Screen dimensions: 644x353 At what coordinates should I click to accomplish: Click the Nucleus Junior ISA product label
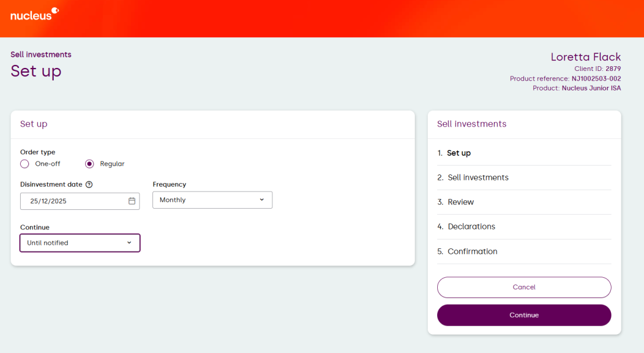(x=591, y=88)
